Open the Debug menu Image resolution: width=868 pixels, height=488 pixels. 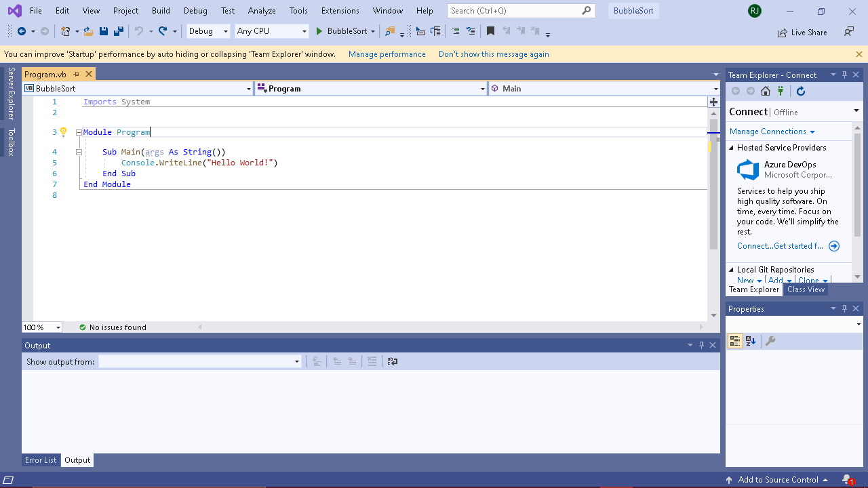click(x=195, y=10)
